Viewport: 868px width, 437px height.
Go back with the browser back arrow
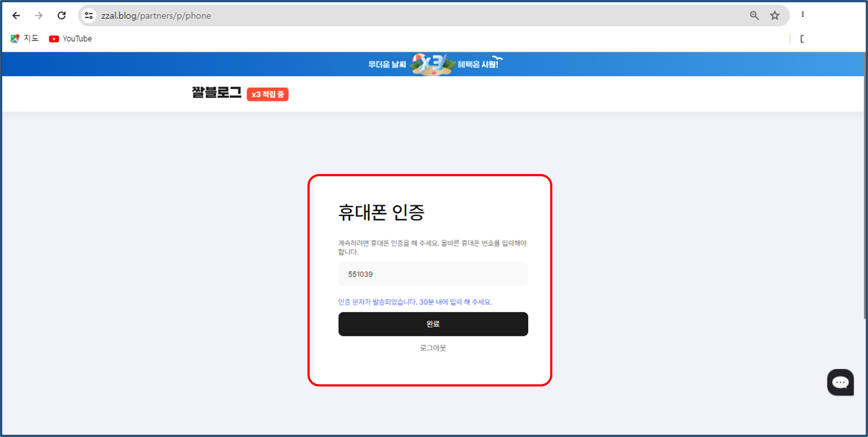[16, 15]
